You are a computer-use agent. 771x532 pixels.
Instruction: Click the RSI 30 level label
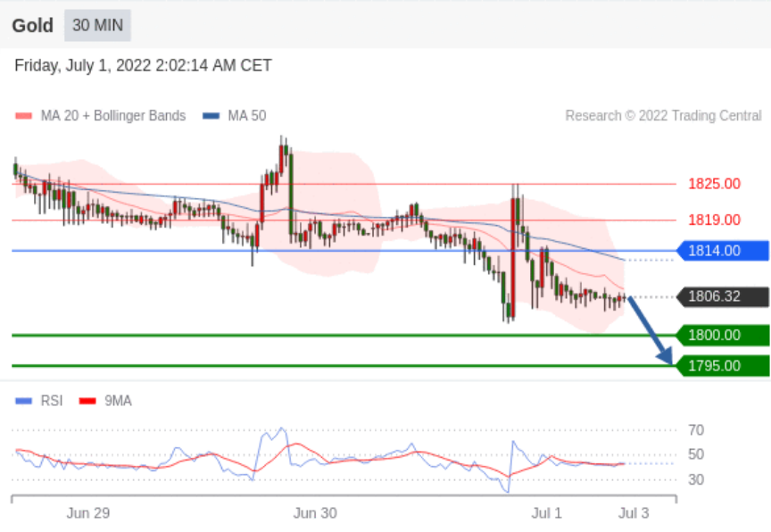pyautogui.click(x=696, y=479)
